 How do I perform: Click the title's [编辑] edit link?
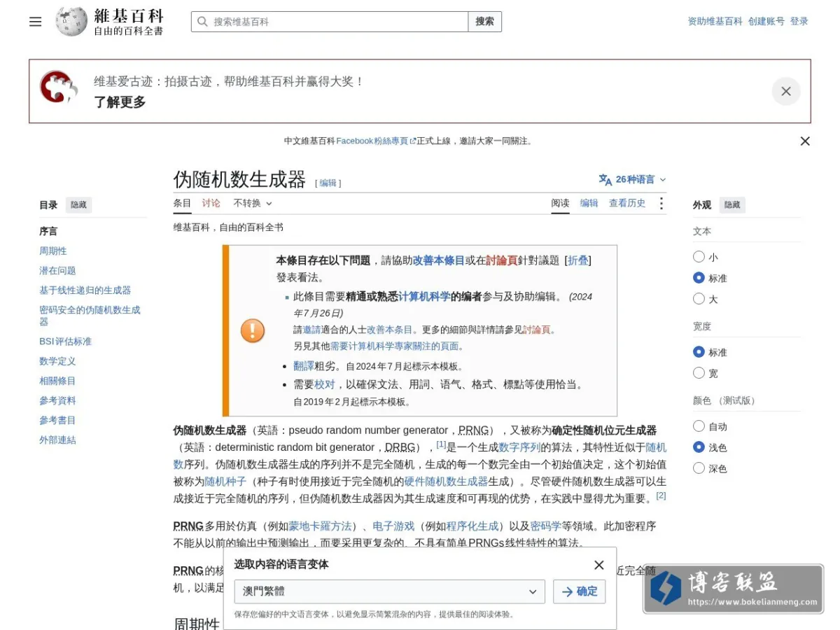click(328, 183)
